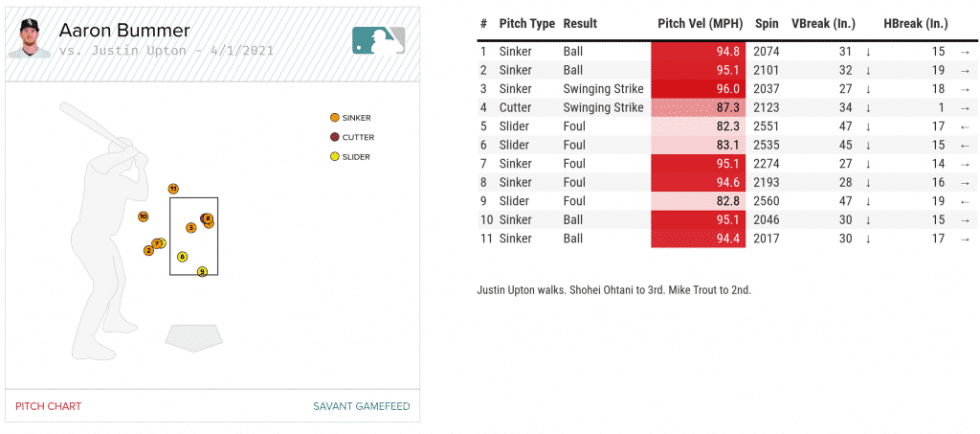Click the Pitch Type column header
The height and width of the screenshot is (434, 980).
tap(526, 23)
